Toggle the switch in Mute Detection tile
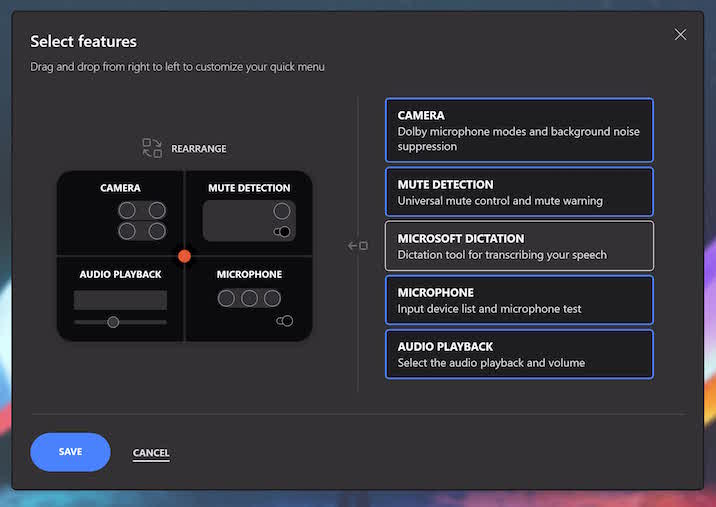Image resolution: width=716 pixels, height=507 pixels. pyautogui.click(x=283, y=232)
